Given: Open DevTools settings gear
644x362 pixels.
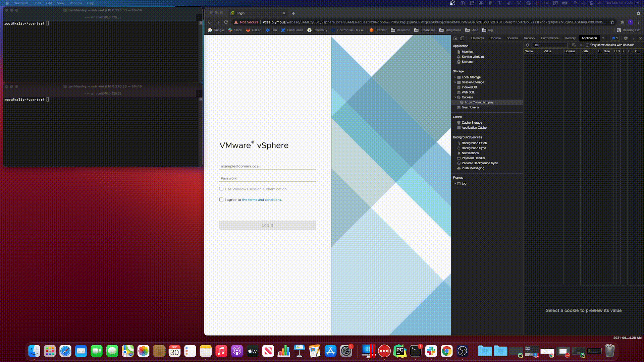Looking at the screenshot, I should (x=626, y=38).
